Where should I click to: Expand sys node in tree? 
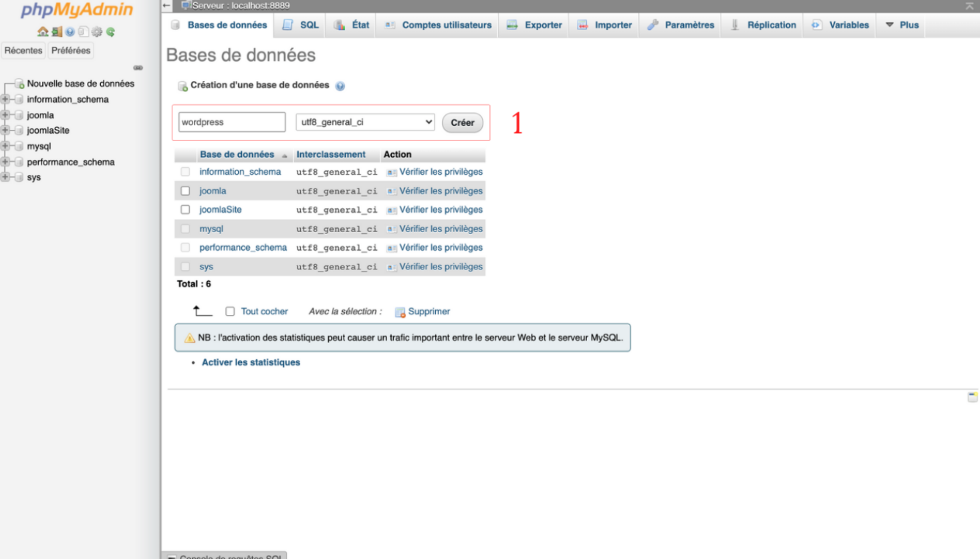[5, 177]
